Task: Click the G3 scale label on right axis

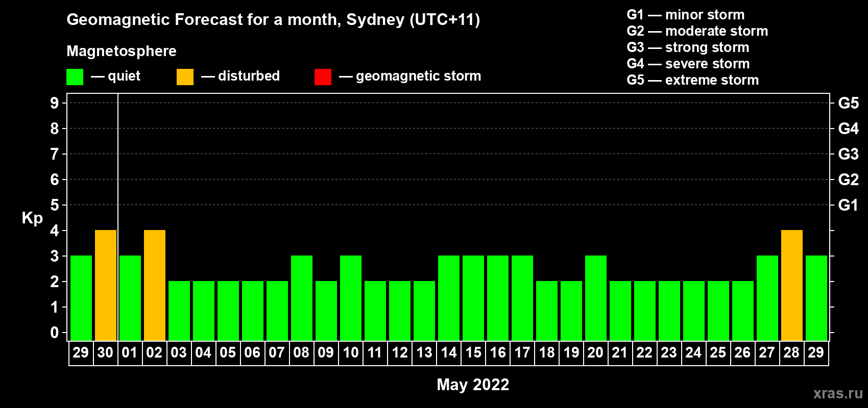Action: tap(849, 154)
